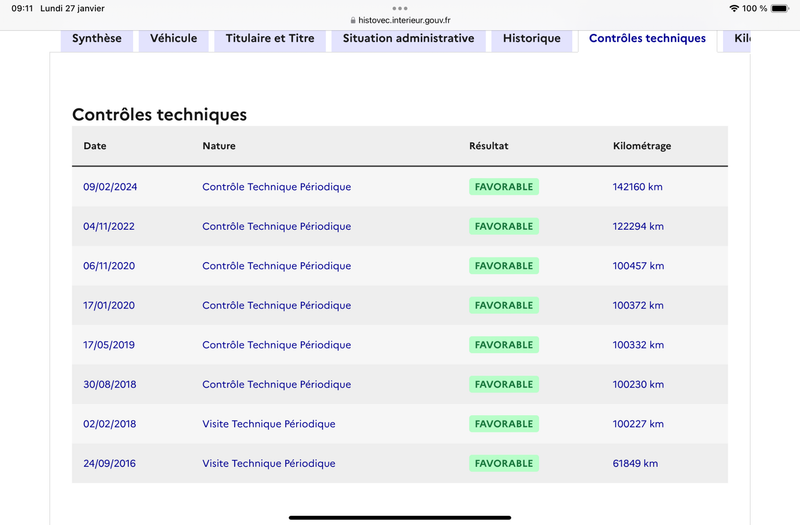
Task: Click the 100372 km mileage value
Action: click(638, 305)
